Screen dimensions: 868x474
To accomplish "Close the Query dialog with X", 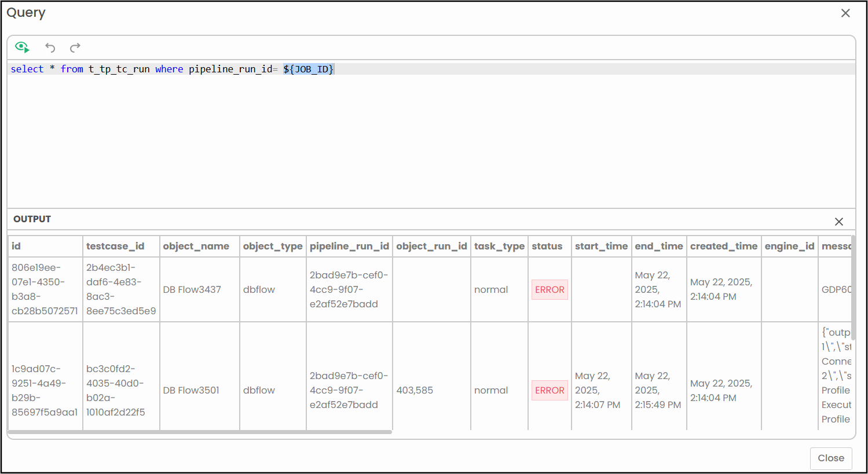I will coord(845,13).
